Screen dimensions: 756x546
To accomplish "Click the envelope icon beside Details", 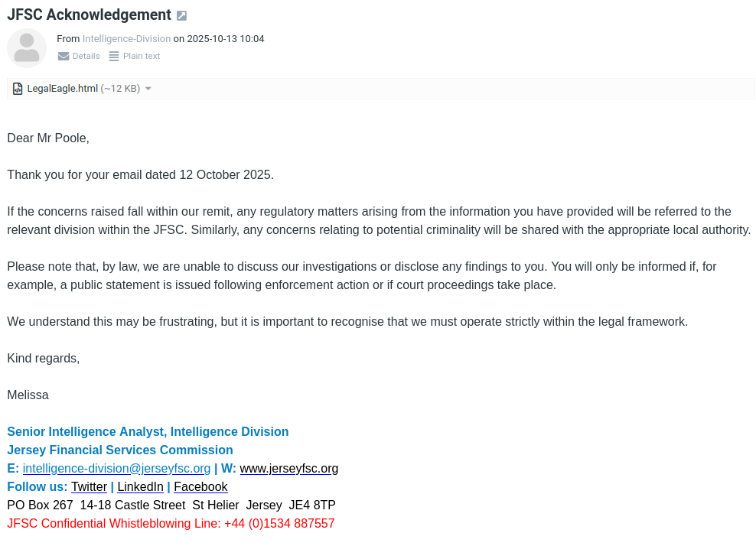I will tap(64, 56).
